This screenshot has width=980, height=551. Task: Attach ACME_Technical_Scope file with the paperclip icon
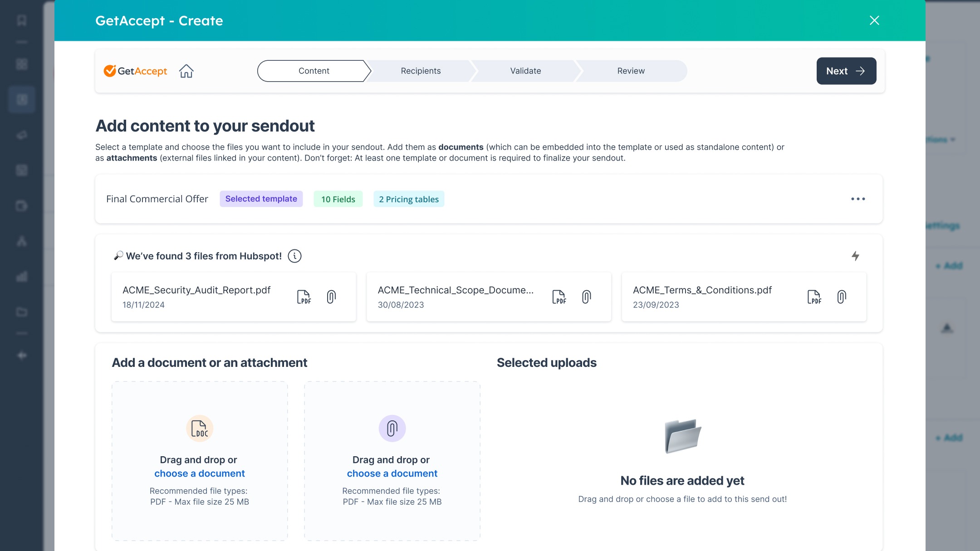(586, 297)
